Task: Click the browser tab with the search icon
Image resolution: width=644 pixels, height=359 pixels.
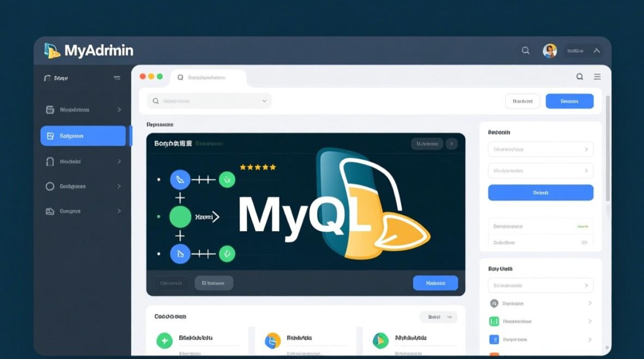Action: tap(208, 78)
